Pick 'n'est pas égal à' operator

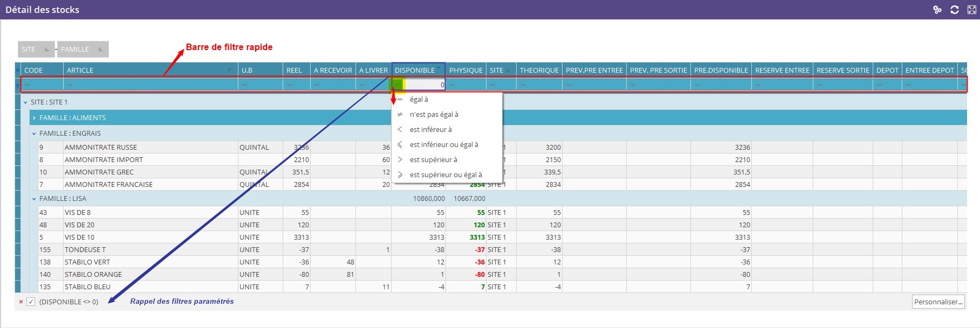point(434,115)
